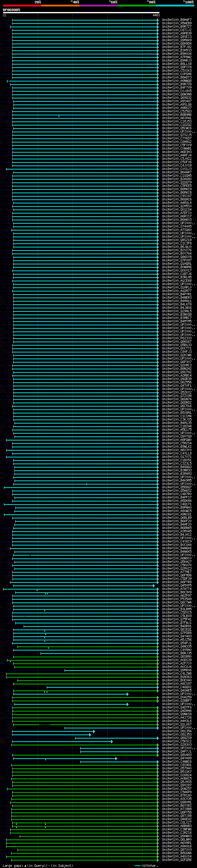Select the UniRef100_A9SLQ6 label
Screen dimensions: 197x868
(176, 104)
